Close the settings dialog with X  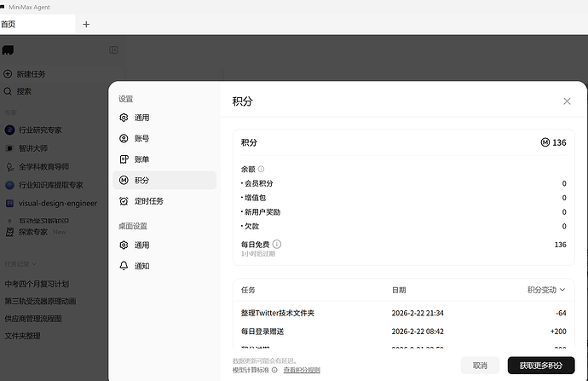point(567,101)
